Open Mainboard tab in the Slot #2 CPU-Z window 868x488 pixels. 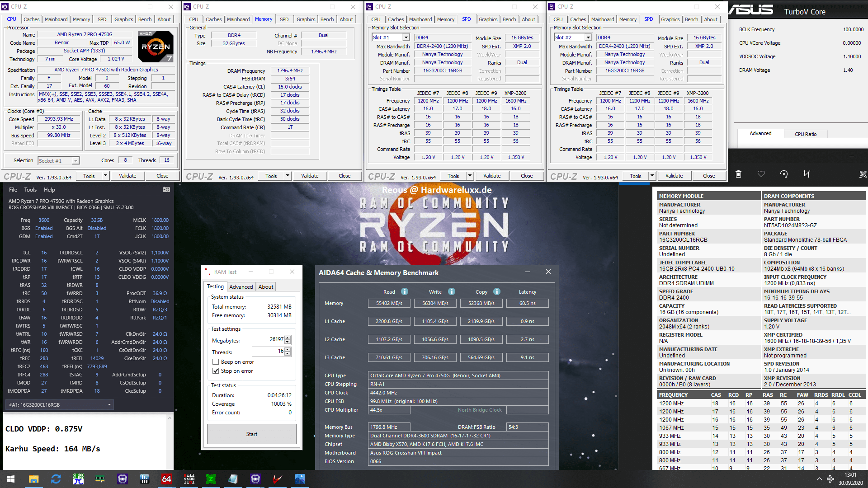[x=602, y=19]
